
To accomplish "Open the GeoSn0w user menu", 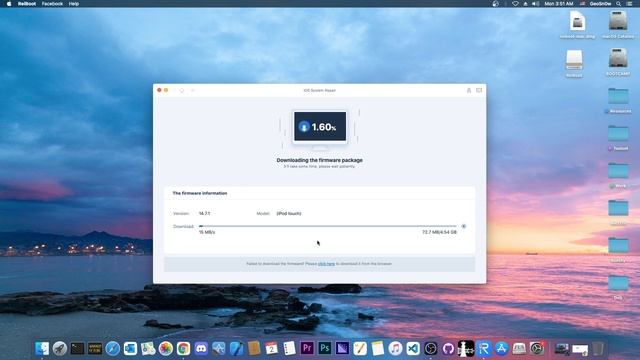I will [x=600, y=4].
